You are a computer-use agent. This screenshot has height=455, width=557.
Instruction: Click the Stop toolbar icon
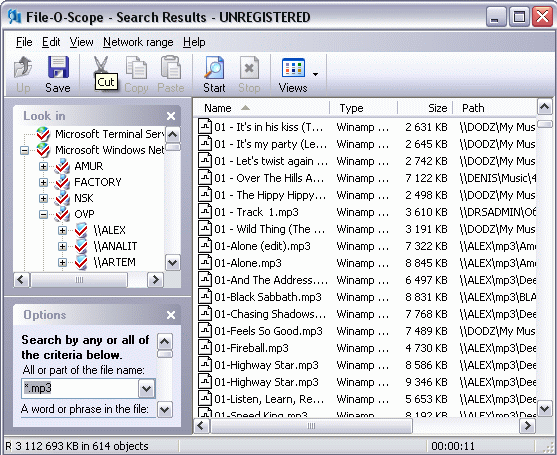click(x=249, y=67)
